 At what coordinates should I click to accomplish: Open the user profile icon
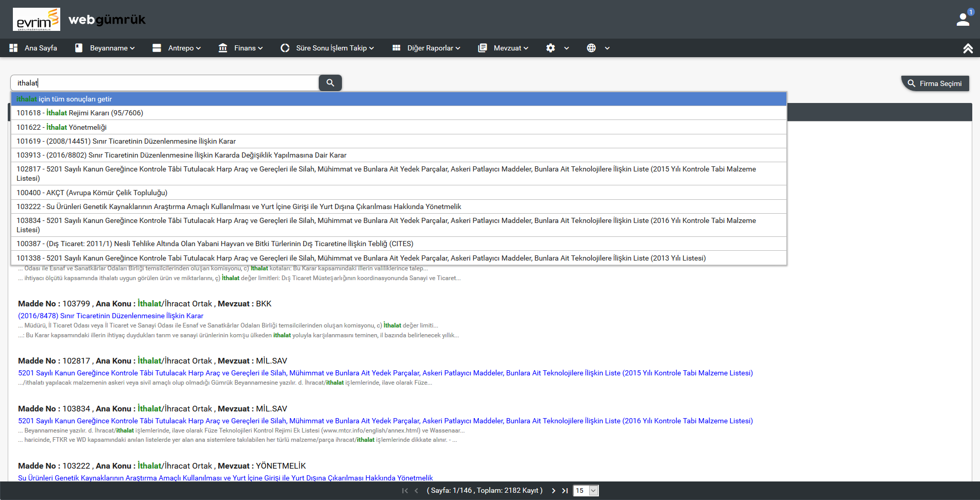point(963,20)
